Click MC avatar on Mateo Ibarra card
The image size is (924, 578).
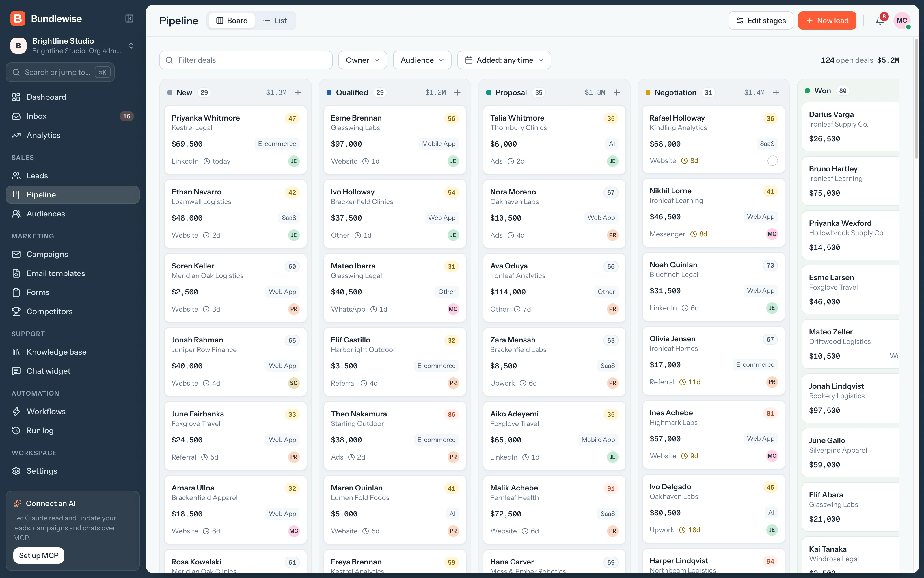(x=453, y=309)
